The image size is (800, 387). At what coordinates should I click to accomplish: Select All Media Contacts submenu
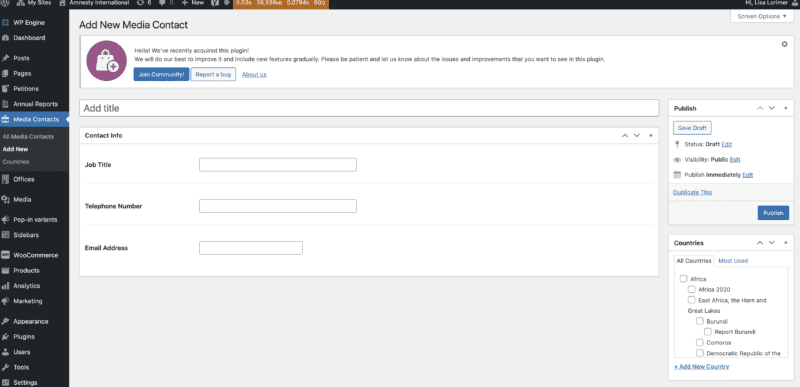click(28, 137)
